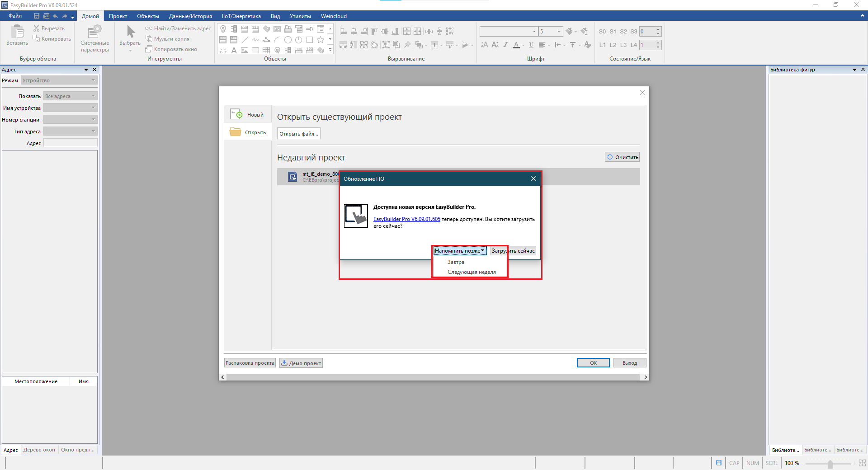Insert a star shape object

[x=321, y=40]
